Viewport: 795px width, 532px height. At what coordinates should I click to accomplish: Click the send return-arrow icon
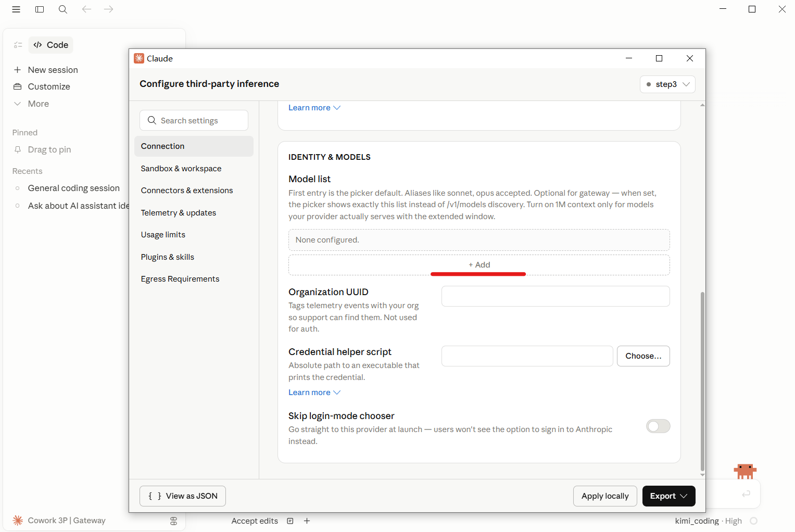point(746,493)
